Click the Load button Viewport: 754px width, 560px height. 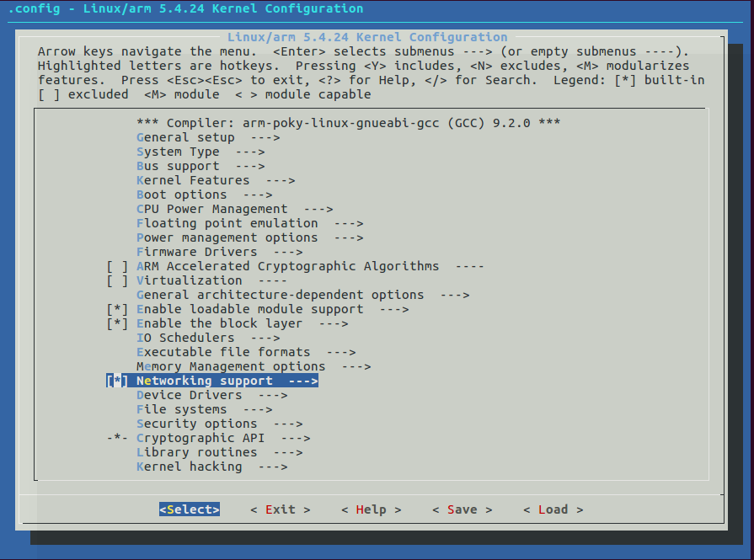click(x=553, y=509)
